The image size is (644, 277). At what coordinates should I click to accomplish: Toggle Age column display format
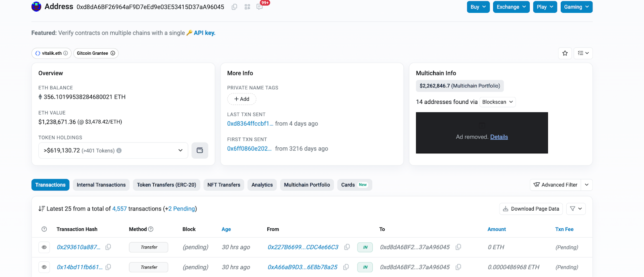[x=226, y=229]
